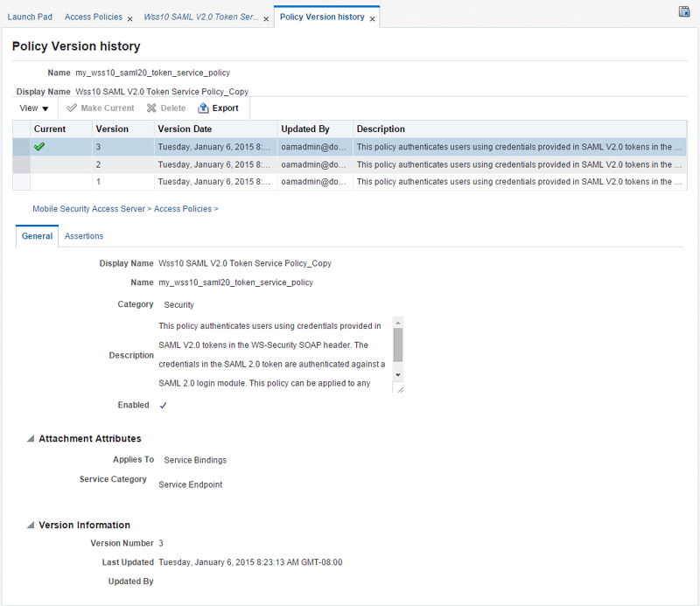Open the View dropdown menu
Image resolution: width=700 pixels, height=606 pixels.
(x=34, y=108)
